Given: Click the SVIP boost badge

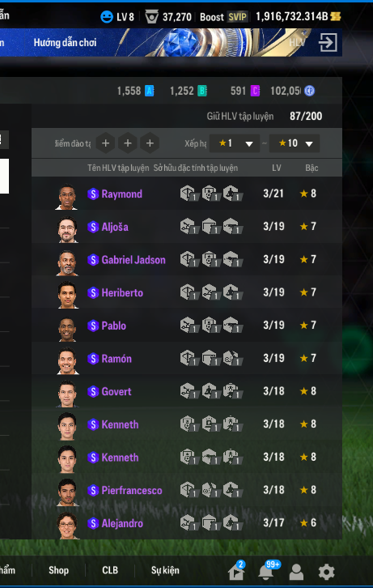Looking at the screenshot, I should coord(237,17).
